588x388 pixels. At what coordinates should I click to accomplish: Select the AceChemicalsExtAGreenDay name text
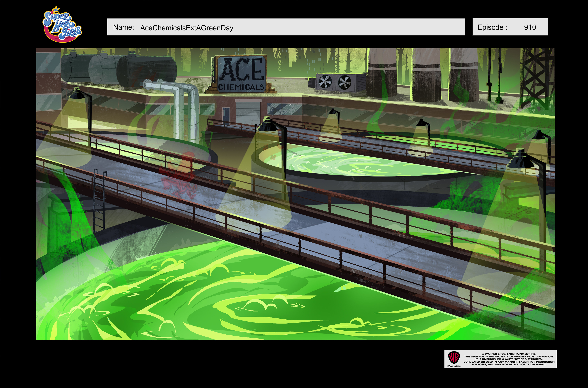[x=187, y=28]
